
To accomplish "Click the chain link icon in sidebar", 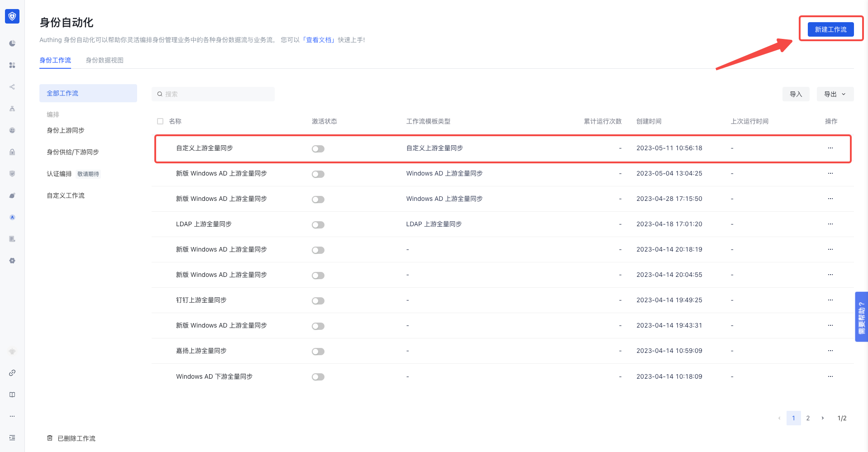I will [x=12, y=373].
